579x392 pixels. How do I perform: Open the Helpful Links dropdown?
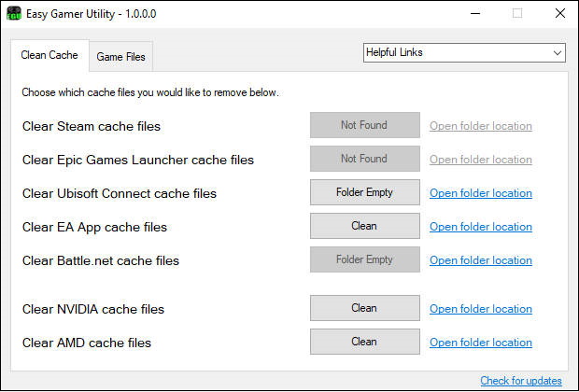(464, 53)
